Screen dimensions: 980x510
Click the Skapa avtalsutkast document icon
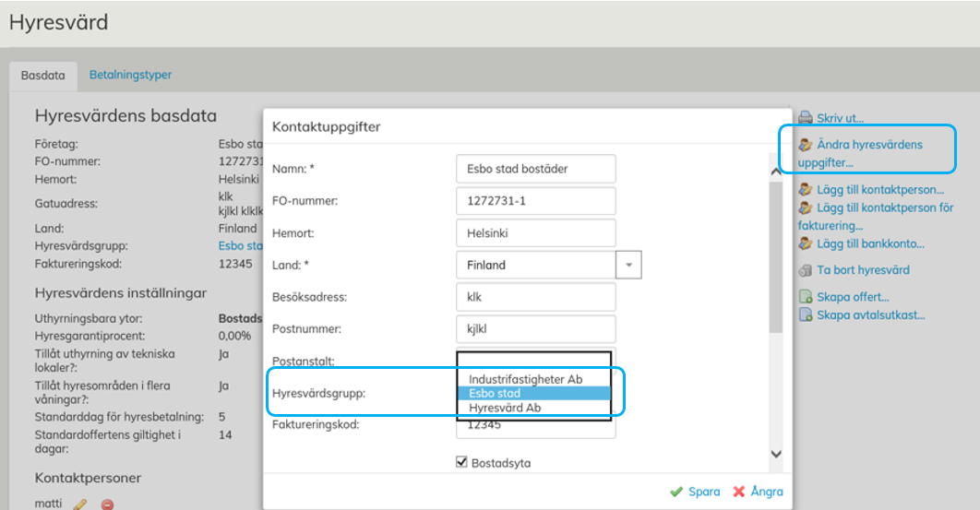click(805, 315)
